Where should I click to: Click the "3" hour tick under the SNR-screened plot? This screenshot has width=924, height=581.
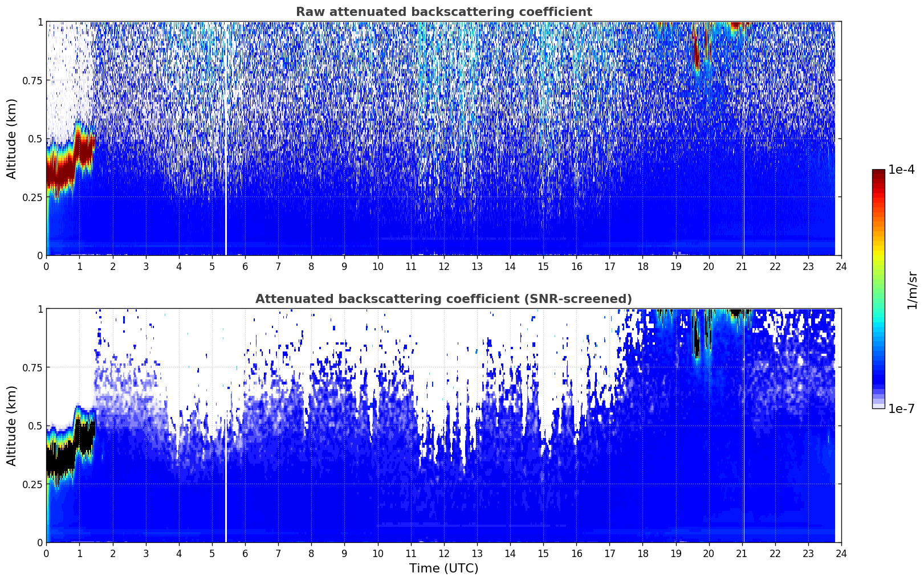146,553
